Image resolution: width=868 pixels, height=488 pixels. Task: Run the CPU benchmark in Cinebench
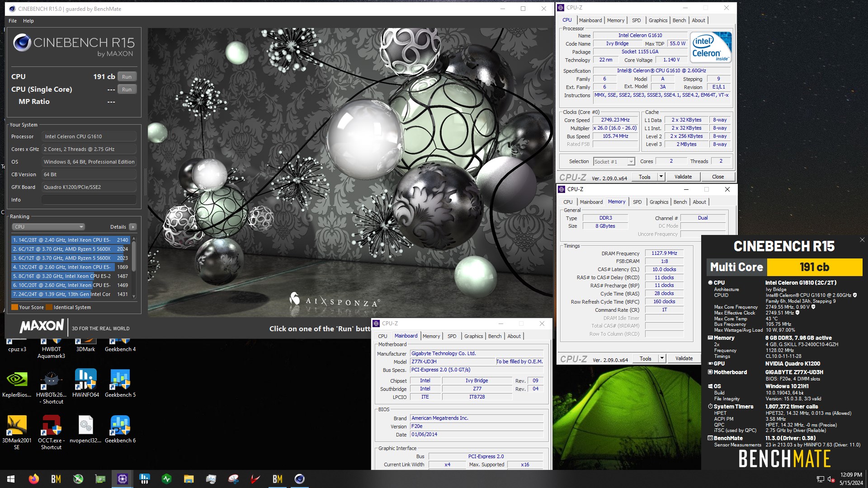[x=127, y=77]
